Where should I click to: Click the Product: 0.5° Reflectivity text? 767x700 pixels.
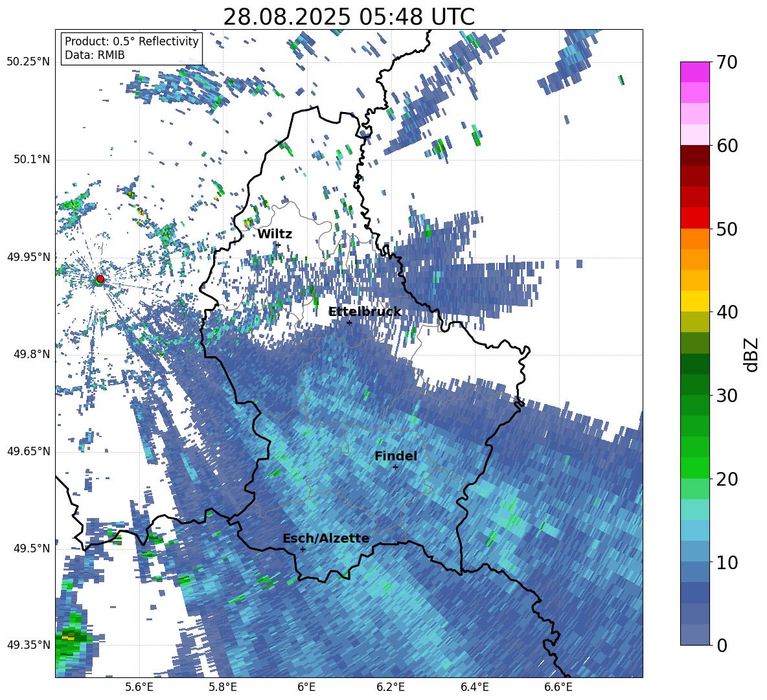point(132,41)
